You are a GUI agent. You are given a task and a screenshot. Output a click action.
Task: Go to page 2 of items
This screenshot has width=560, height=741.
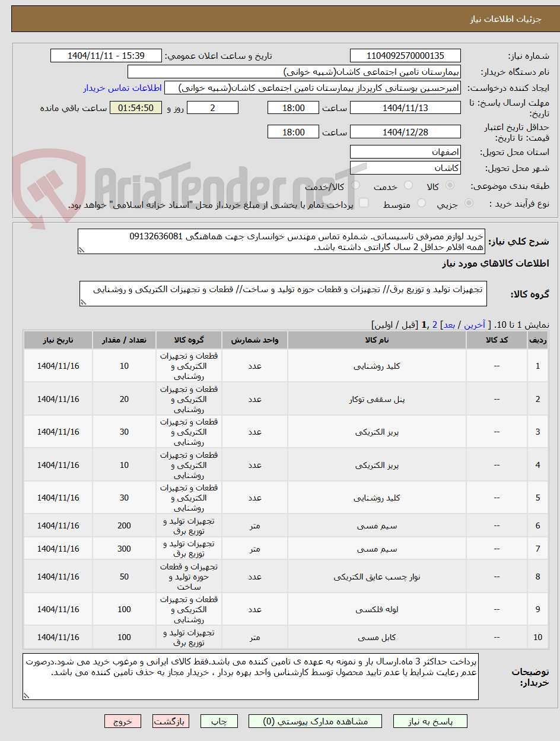point(434,325)
